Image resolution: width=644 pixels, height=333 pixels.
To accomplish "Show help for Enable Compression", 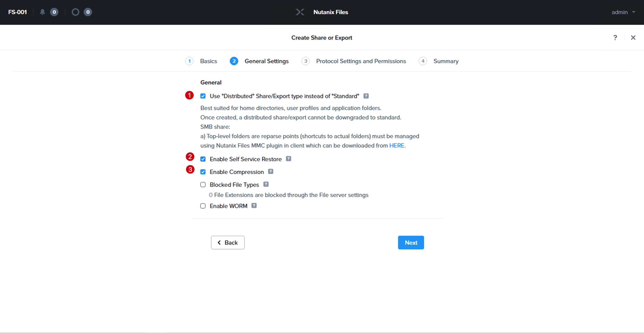I will click(270, 171).
